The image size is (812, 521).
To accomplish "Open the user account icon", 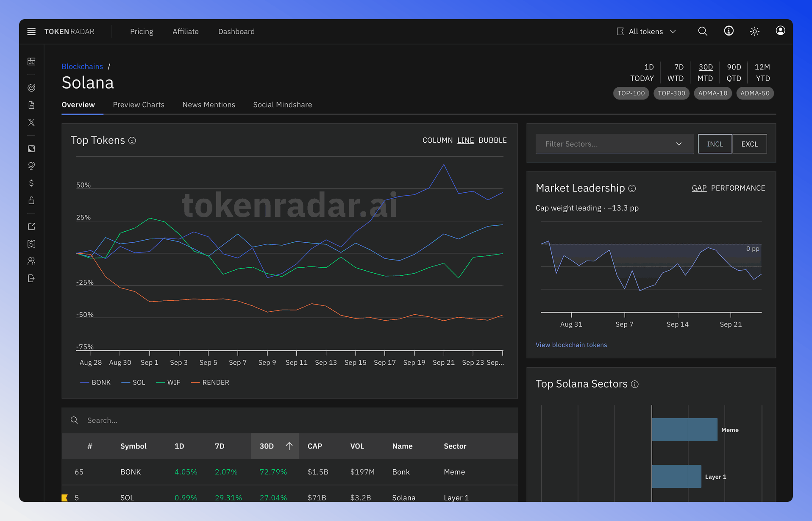I will 780,31.
